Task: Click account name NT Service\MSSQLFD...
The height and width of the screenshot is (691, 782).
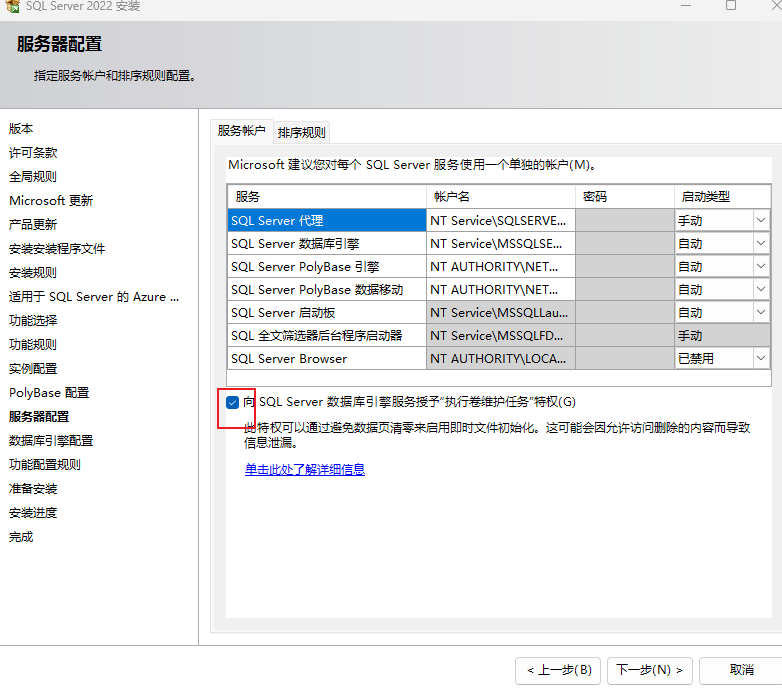Action: click(501, 335)
